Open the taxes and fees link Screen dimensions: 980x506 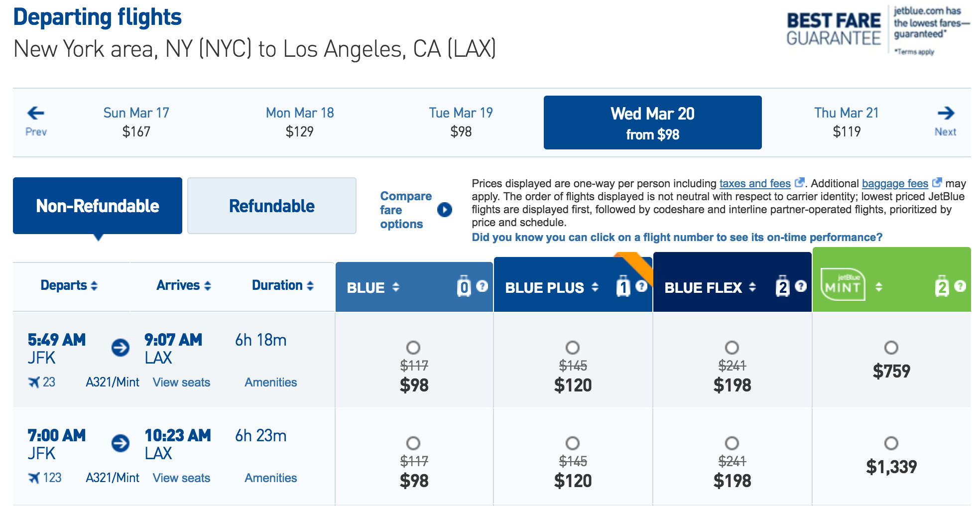[x=754, y=183]
